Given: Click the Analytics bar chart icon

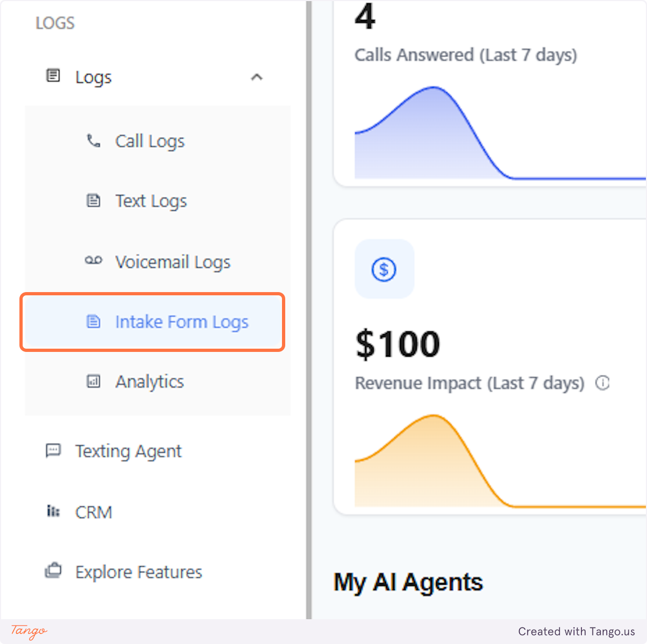Looking at the screenshot, I should pos(94,382).
